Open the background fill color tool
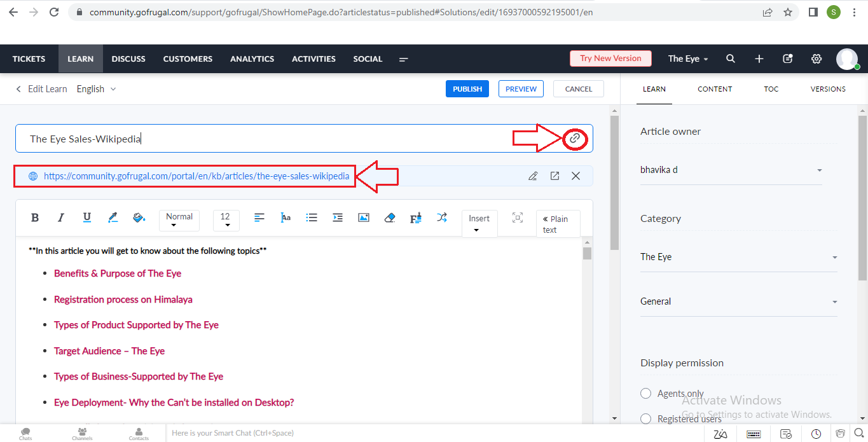The image size is (868, 442). 139,218
